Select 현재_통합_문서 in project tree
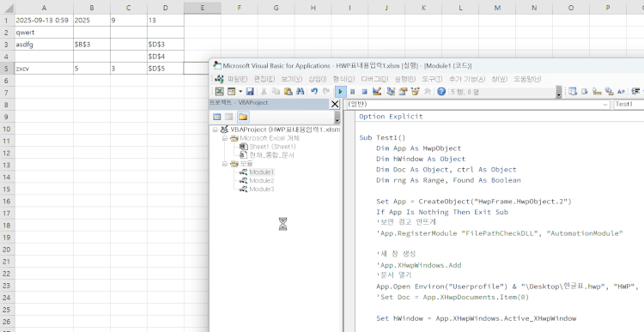This screenshot has height=332, width=644. coord(271,155)
